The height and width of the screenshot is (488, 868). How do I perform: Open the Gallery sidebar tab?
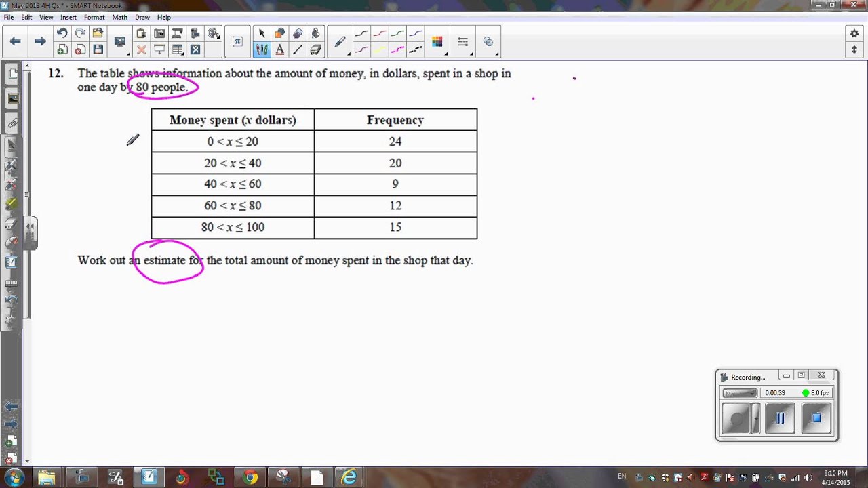tap(12, 98)
